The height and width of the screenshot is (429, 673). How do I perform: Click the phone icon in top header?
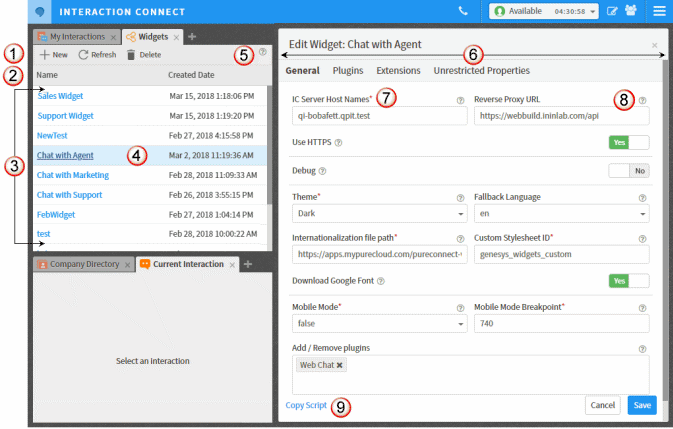click(462, 12)
